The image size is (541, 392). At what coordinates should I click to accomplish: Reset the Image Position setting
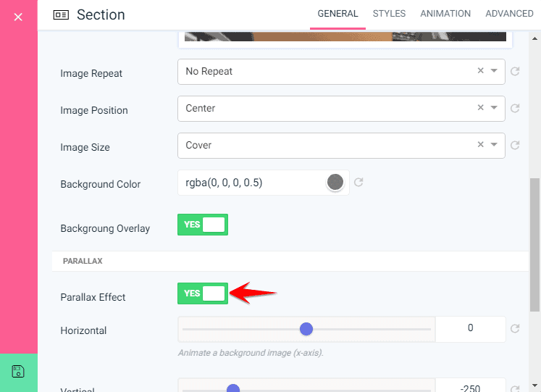[515, 109]
